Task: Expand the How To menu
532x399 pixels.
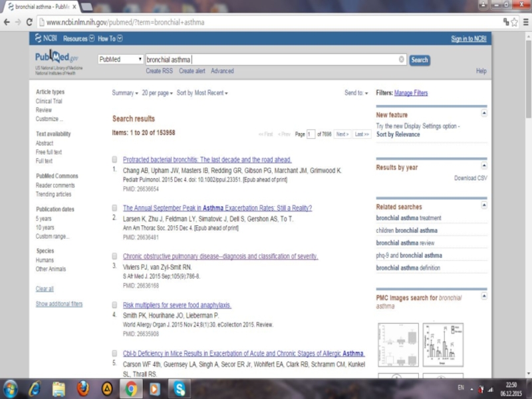Action: [110, 39]
